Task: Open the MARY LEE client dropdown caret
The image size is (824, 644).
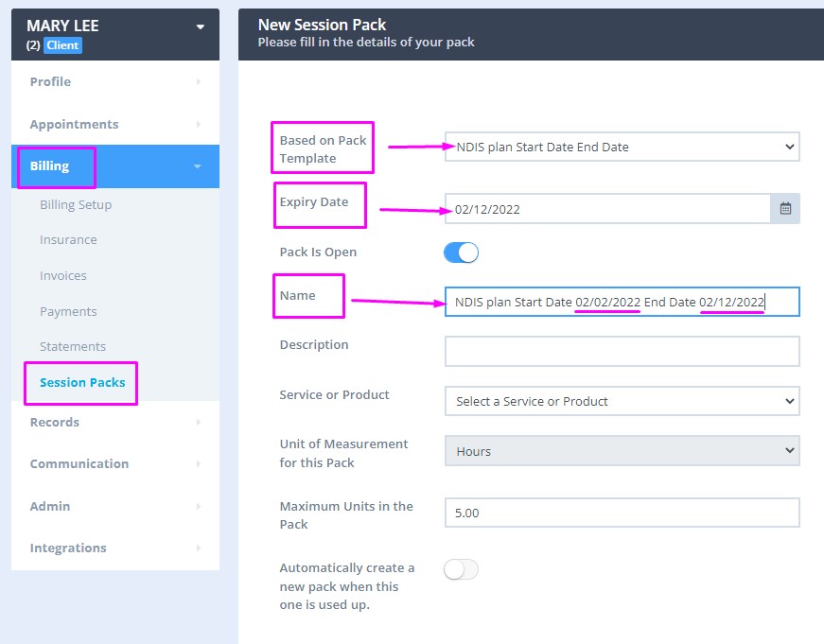Action: (198, 28)
